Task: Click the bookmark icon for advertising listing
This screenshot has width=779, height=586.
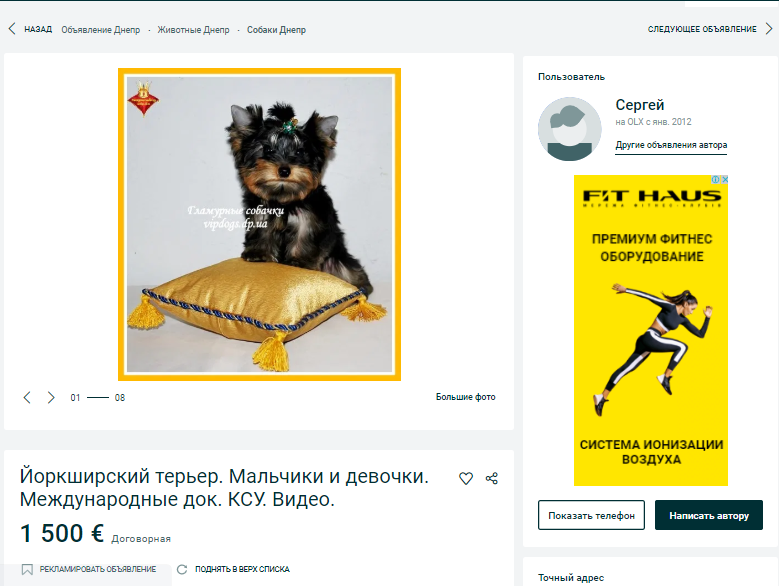Action: 27,569
